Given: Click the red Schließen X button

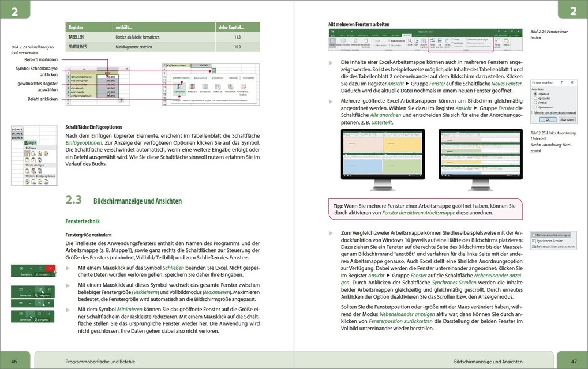Looking at the screenshot, I should click(x=50, y=269).
